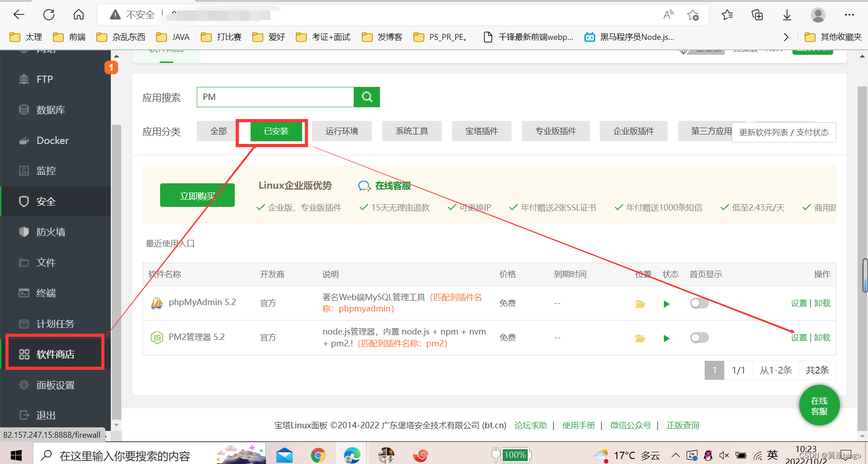Screen dimensions: 868x464
Task: Open 面板设置 in sidebar
Action: pyautogui.click(x=55, y=385)
